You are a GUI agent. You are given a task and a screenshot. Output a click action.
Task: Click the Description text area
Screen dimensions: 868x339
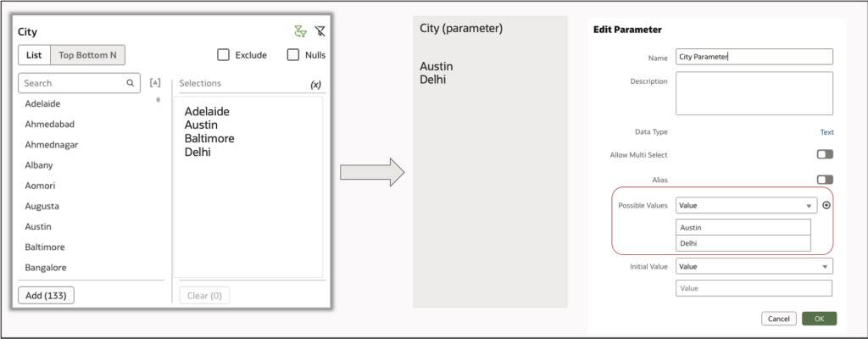click(x=754, y=93)
